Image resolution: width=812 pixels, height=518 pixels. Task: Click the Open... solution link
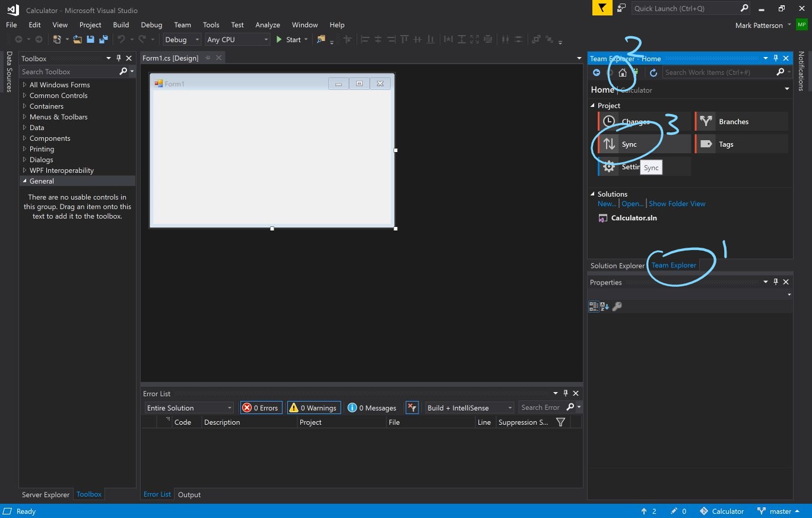coord(633,204)
